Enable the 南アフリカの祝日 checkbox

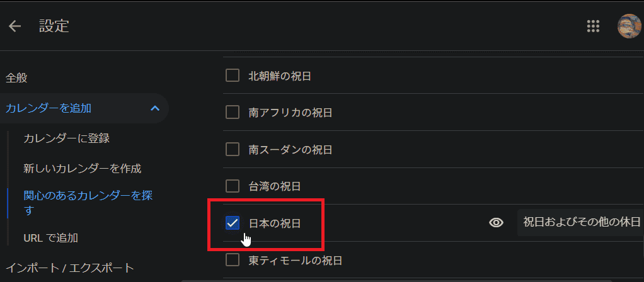click(x=233, y=113)
